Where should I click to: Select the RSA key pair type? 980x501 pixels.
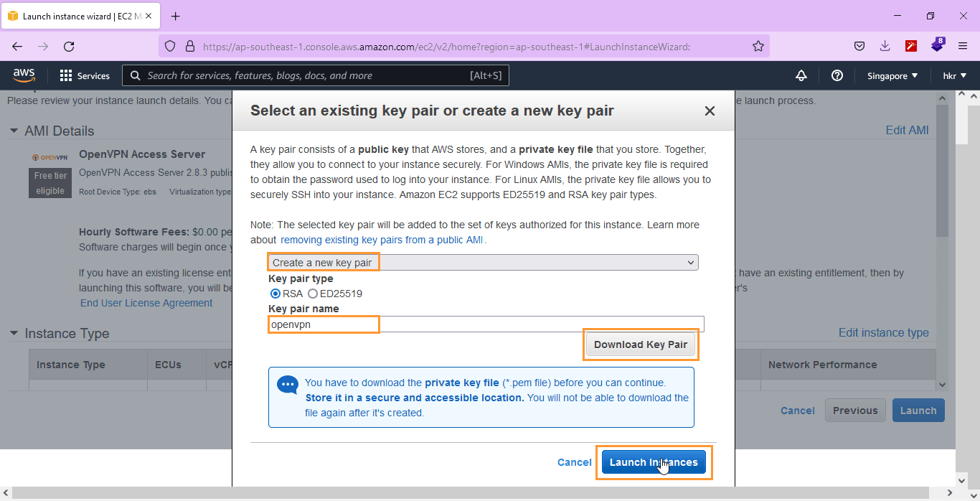(275, 294)
